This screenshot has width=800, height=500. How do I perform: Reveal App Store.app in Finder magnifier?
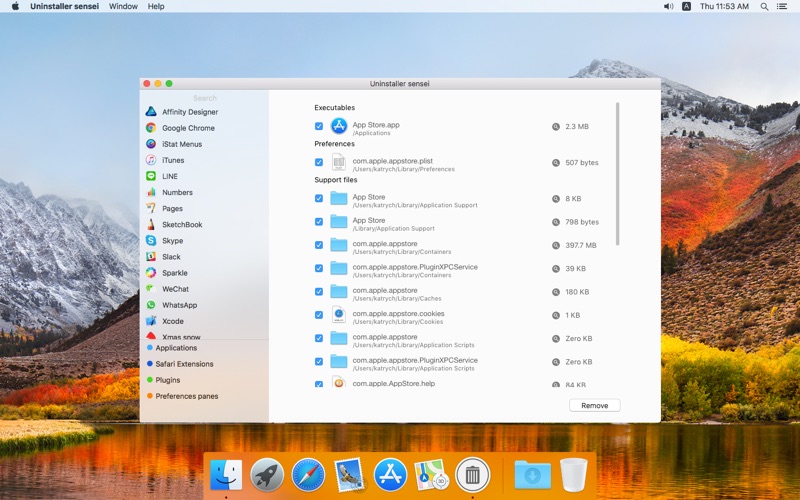[x=556, y=127]
